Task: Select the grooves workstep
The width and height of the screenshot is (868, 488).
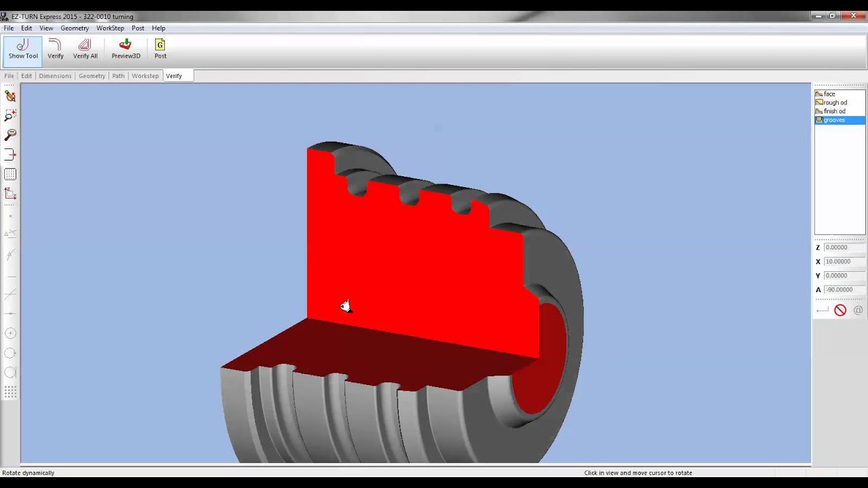Action: tap(840, 120)
